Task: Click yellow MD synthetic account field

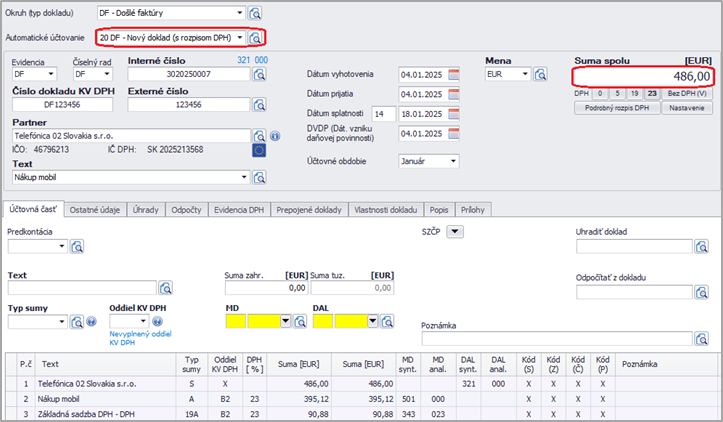Action: point(236,321)
